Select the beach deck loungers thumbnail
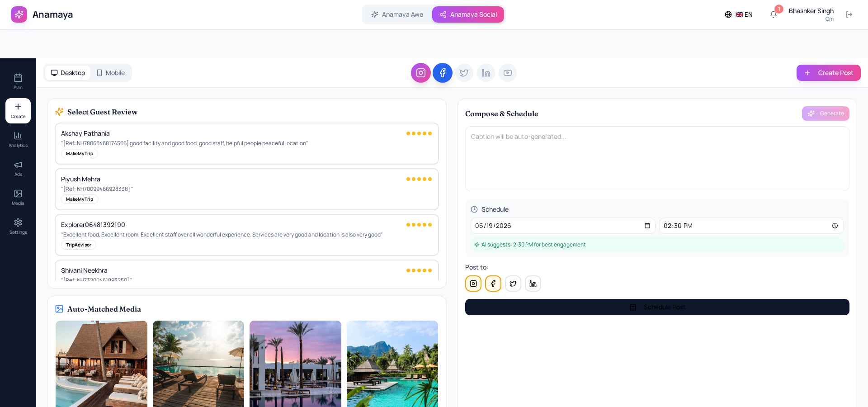 [198, 364]
